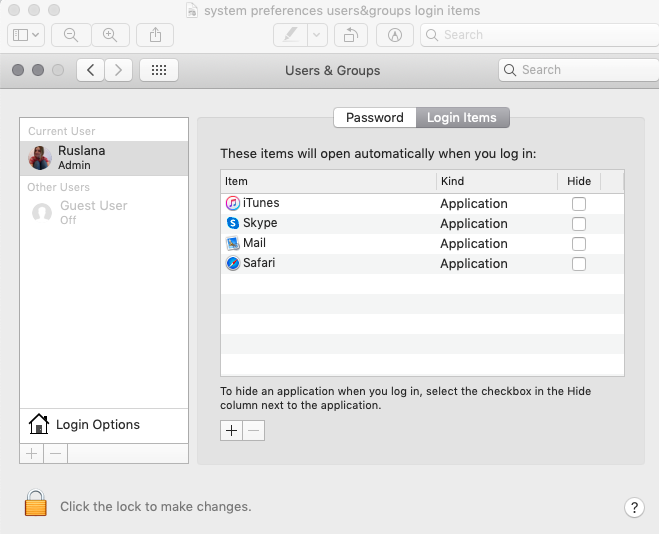The width and height of the screenshot is (659, 534).
Task: Select the iTunes login item
Action: pyautogui.click(x=422, y=204)
